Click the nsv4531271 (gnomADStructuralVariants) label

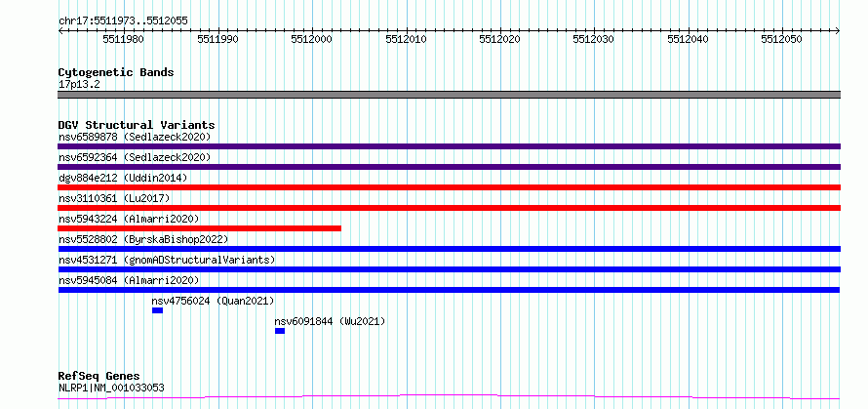[x=167, y=260]
